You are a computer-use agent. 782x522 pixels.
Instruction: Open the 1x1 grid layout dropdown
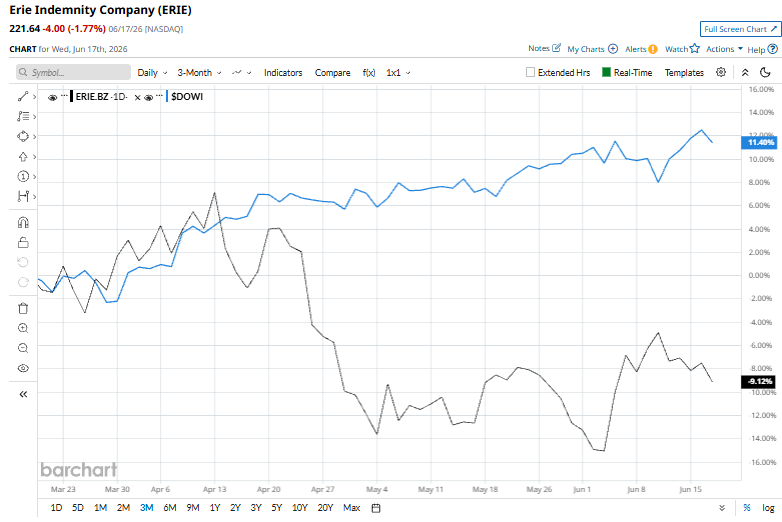(x=398, y=73)
